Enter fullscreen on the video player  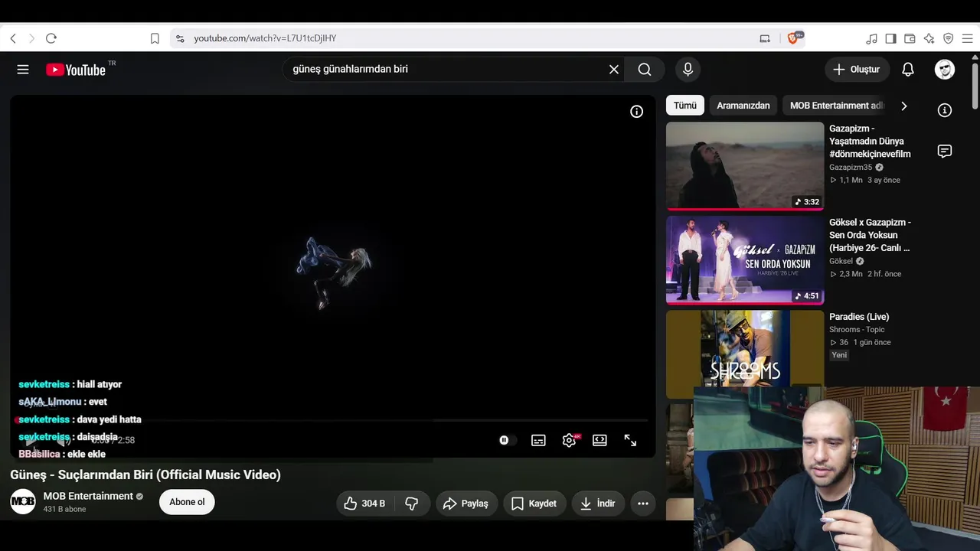click(630, 440)
